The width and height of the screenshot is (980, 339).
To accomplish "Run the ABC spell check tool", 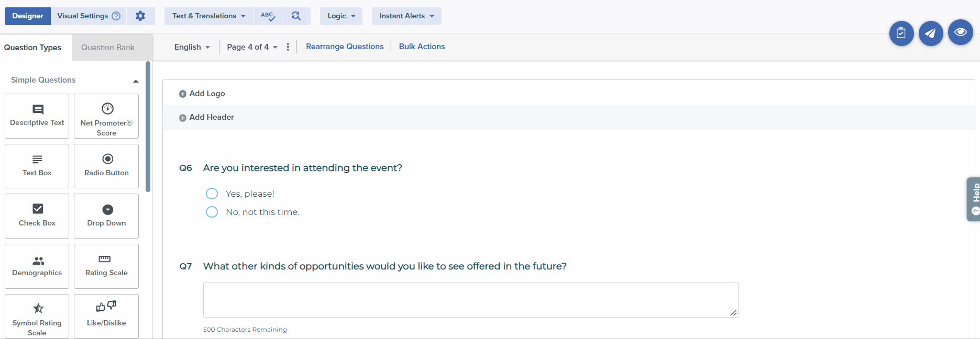I will tap(268, 16).
